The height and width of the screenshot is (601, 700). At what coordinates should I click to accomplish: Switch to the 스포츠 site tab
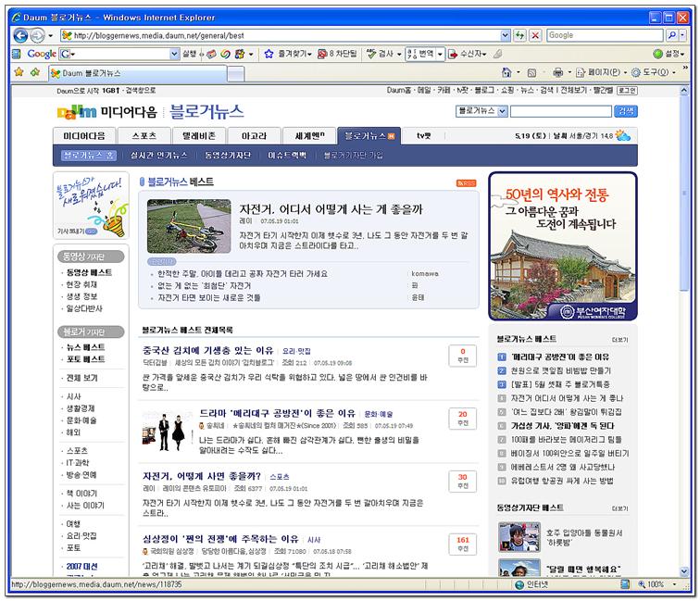(144, 136)
